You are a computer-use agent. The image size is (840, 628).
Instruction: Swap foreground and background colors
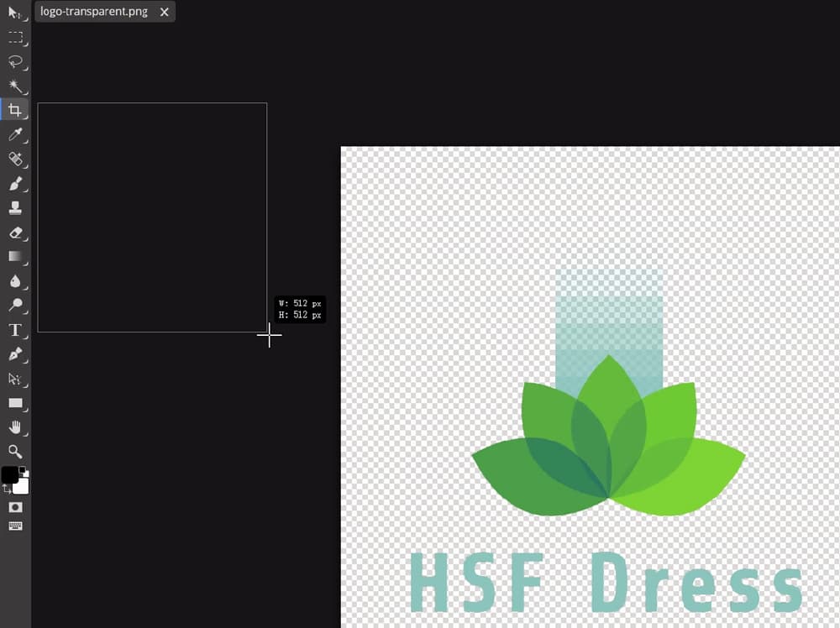(x=7, y=489)
